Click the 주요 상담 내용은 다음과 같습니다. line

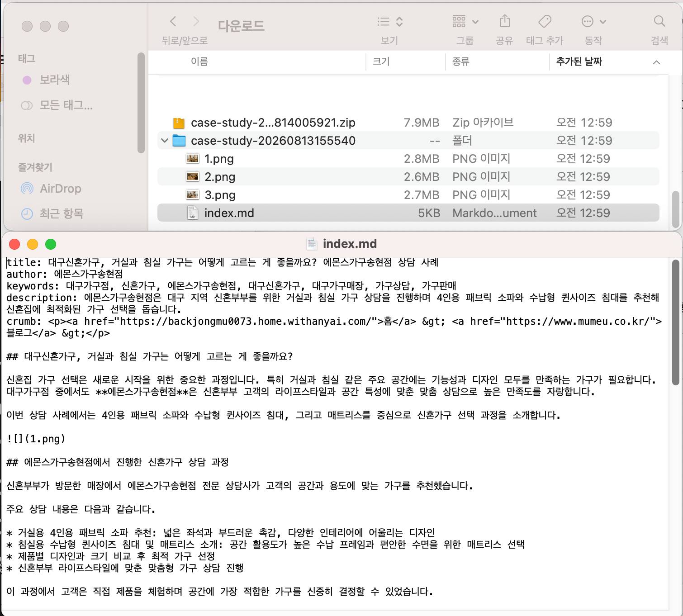click(x=81, y=509)
